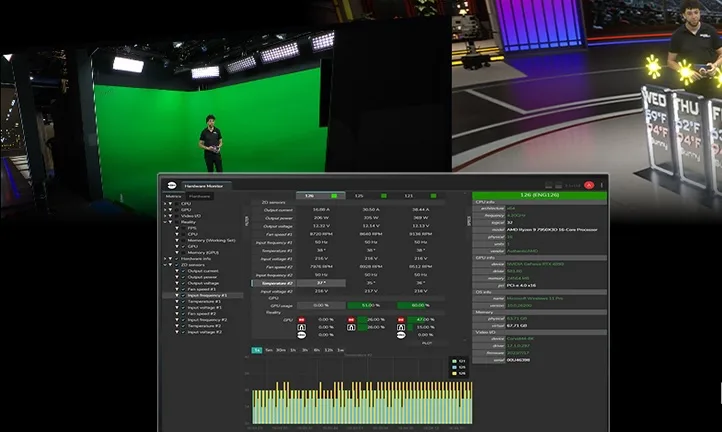Uncheck the Output current metric checkbox
The image size is (722, 432).
pos(181,271)
